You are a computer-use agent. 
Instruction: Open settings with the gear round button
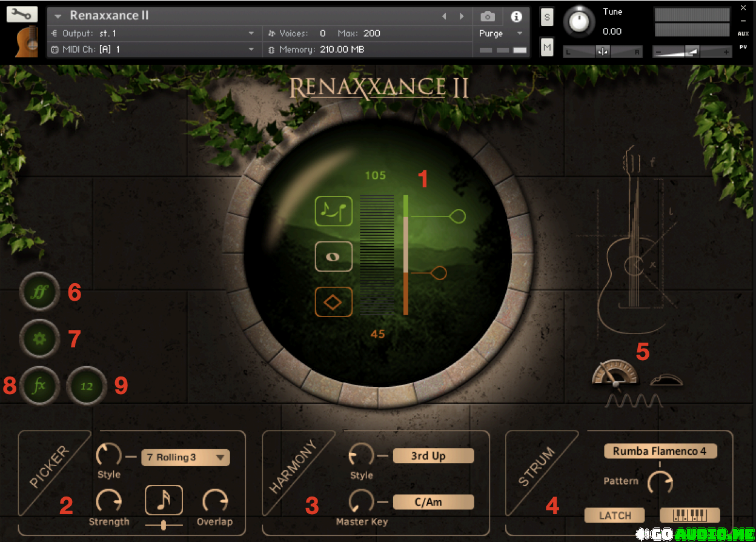coord(39,338)
